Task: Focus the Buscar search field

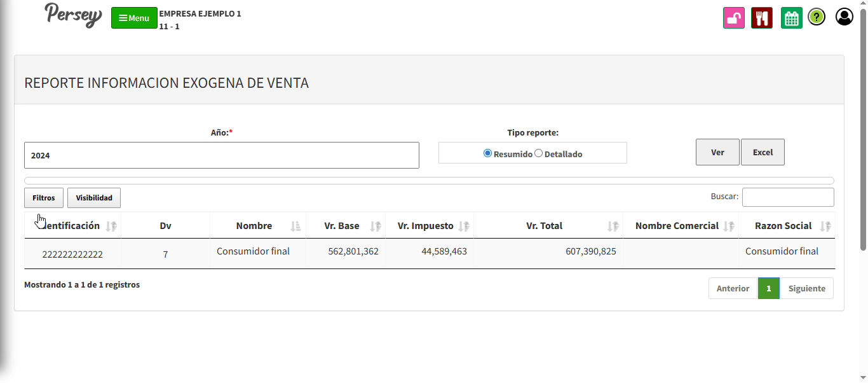Action: (788, 197)
